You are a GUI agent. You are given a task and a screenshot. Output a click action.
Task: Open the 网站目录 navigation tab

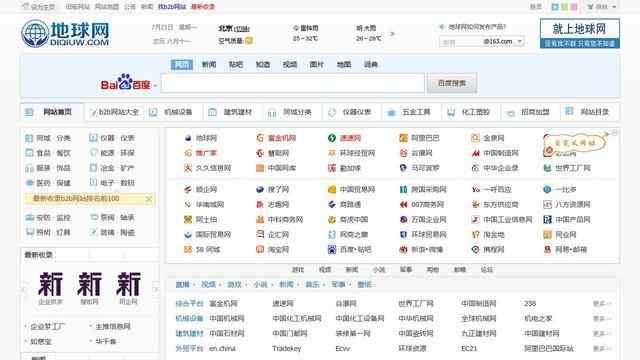point(589,112)
